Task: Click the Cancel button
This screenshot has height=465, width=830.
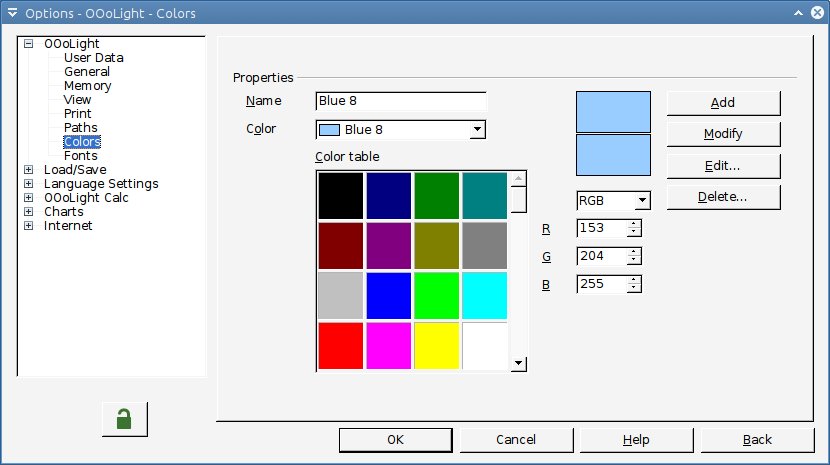Action: 516,440
